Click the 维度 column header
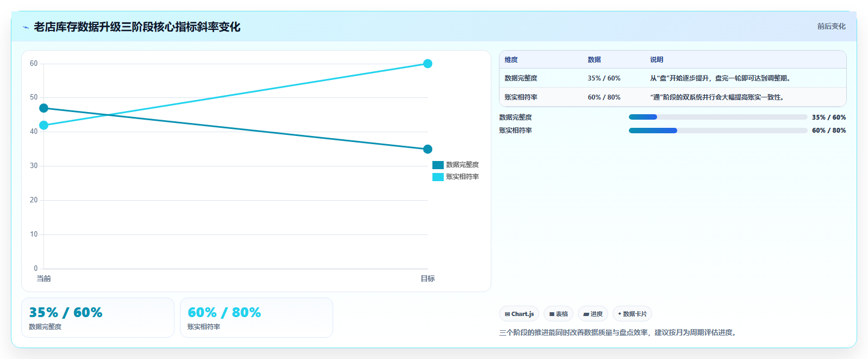868x359 pixels. pos(511,60)
